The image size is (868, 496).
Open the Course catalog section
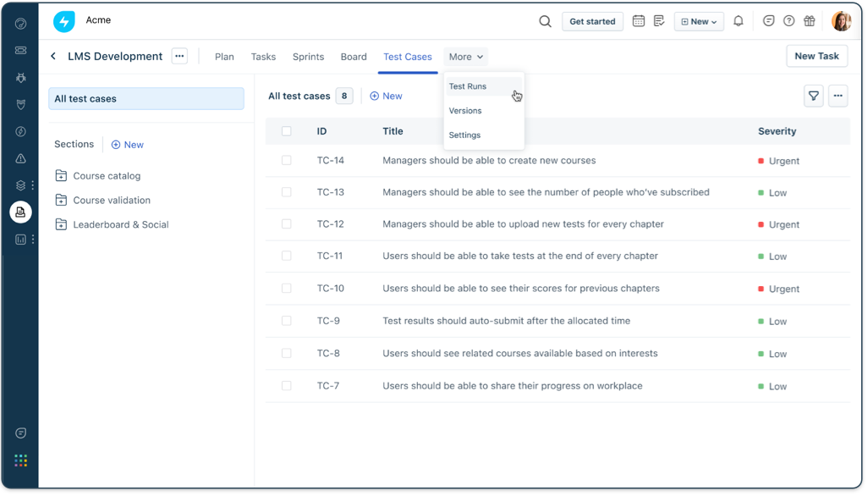coord(106,176)
